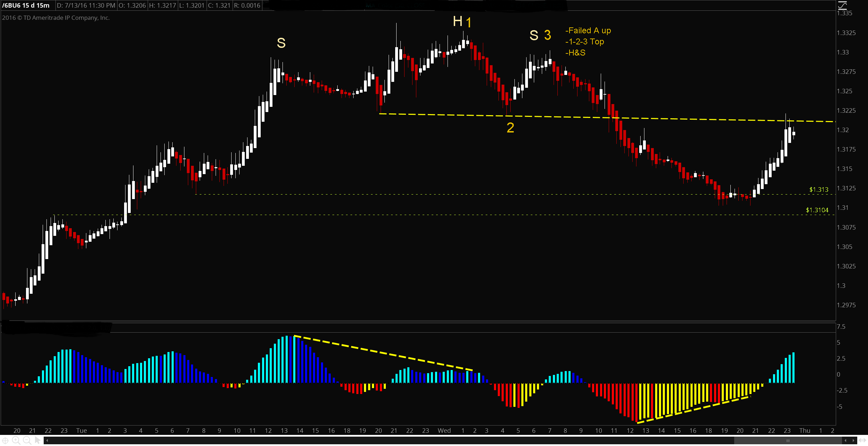
Task: Select the -H&S annotation text
Action: [x=575, y=53]
